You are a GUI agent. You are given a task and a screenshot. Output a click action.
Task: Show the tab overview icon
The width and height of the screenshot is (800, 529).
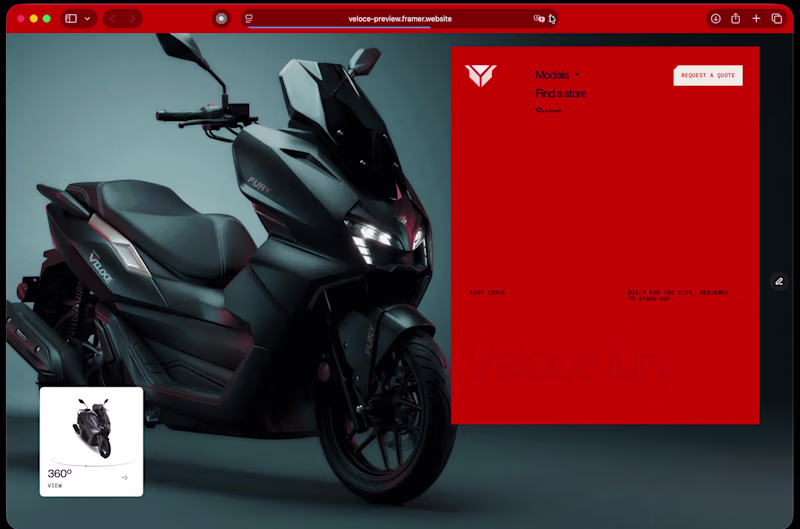(777, 19)
